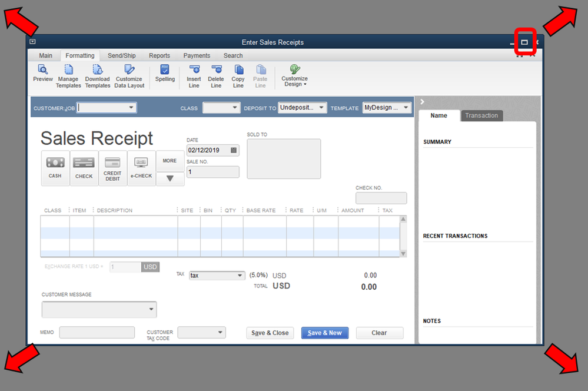Screen dimensions: 588x391
Task: Open the CUSTOMER:JOB dropdown
Action: pos(131,108)
